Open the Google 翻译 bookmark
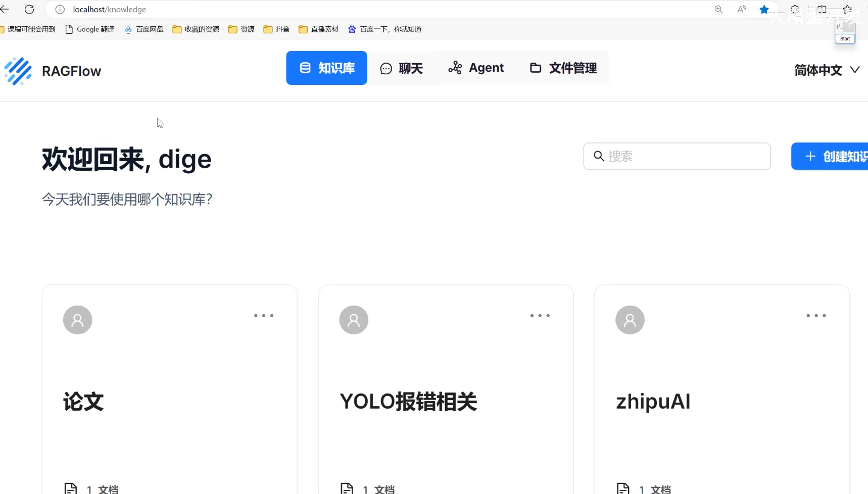Viewport: 868px width, 494px height. pyautogui.click(x=90, y=29)
